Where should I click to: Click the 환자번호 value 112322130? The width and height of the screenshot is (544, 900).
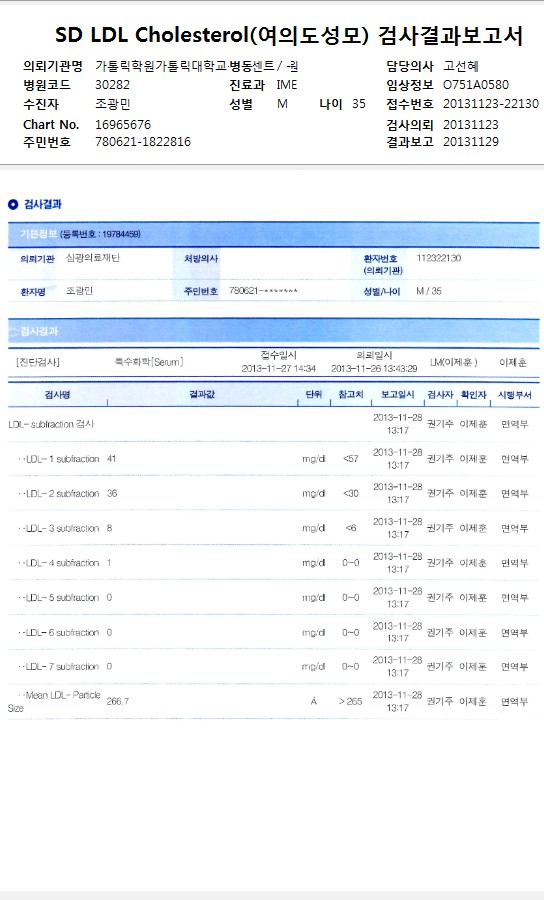(x=438, y=258)
